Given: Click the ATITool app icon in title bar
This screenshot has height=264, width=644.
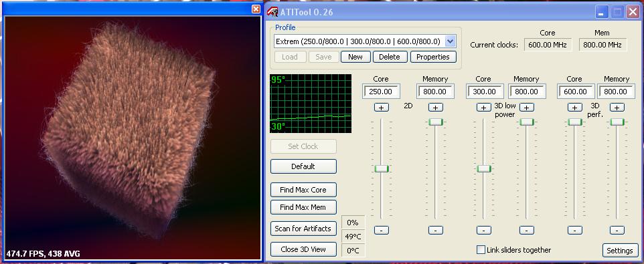Looking at the screenshot, I should coord(272,11).
